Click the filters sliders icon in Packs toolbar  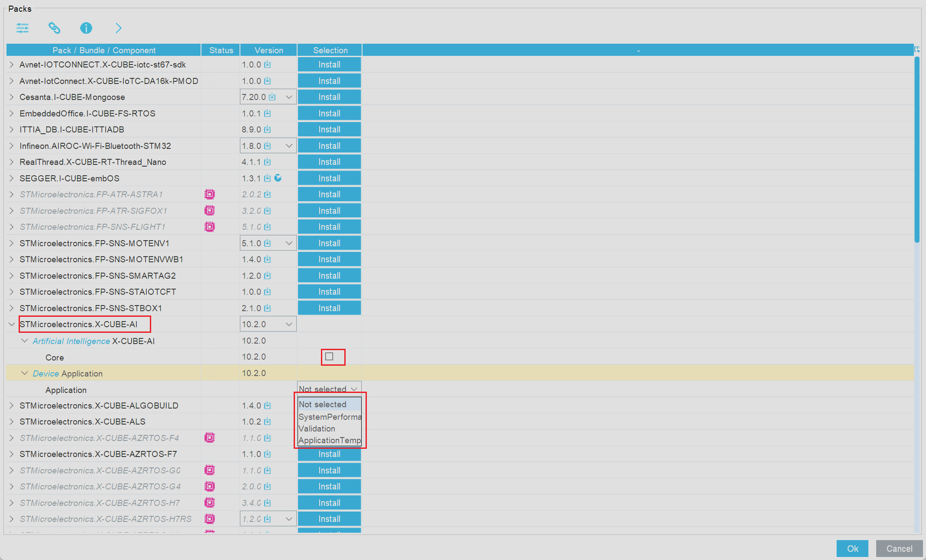click(x=23, y=28)
